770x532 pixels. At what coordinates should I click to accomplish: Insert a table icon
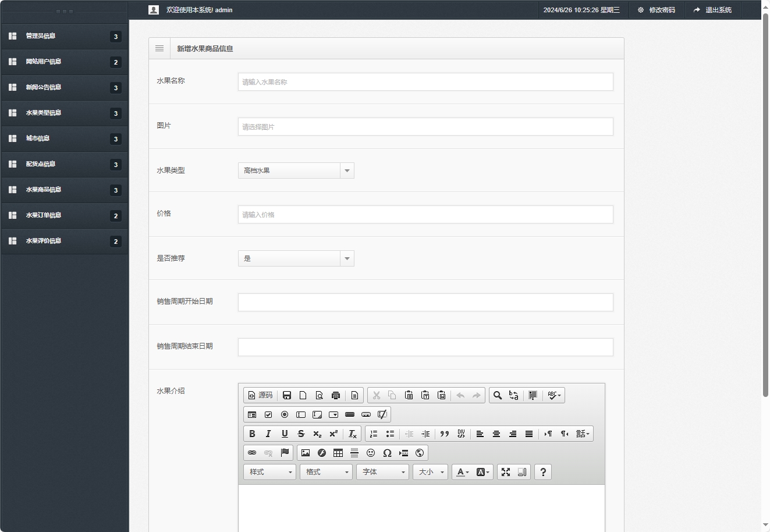(338, 453)
